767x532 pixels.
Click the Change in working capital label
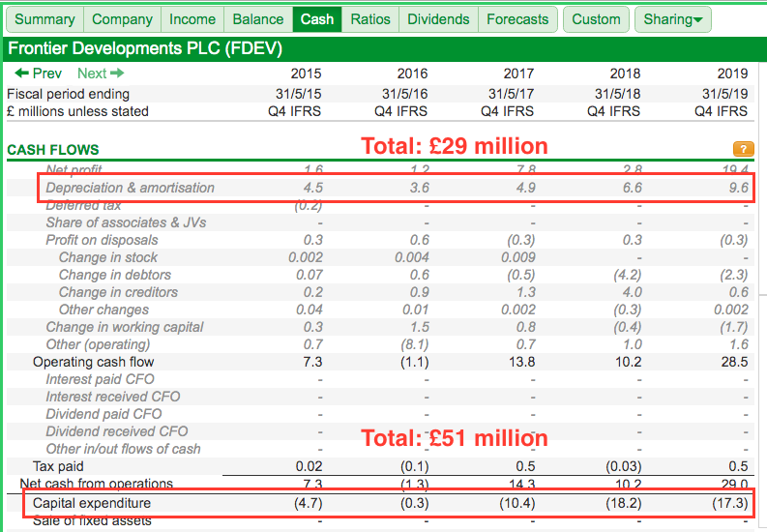point(125,327)
